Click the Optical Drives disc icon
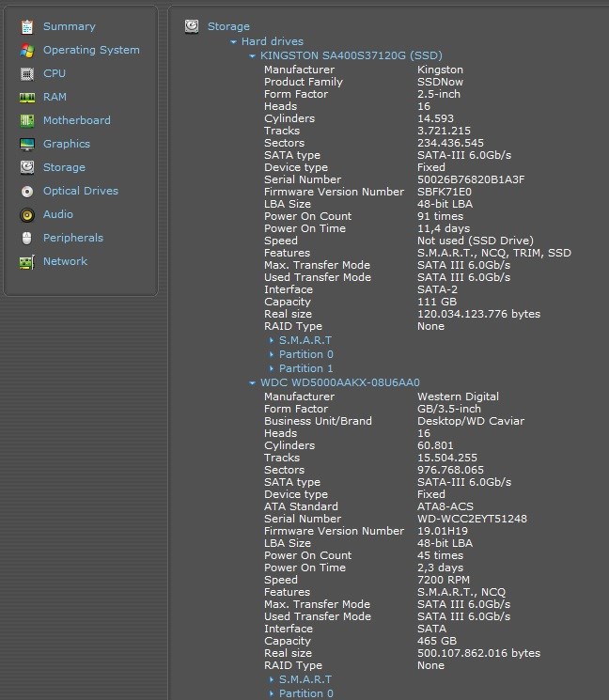 click(x=27, y=192)
